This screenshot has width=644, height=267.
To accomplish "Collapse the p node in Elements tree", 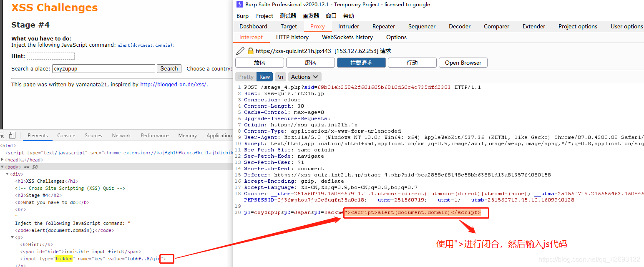I will tap(12, 237).
